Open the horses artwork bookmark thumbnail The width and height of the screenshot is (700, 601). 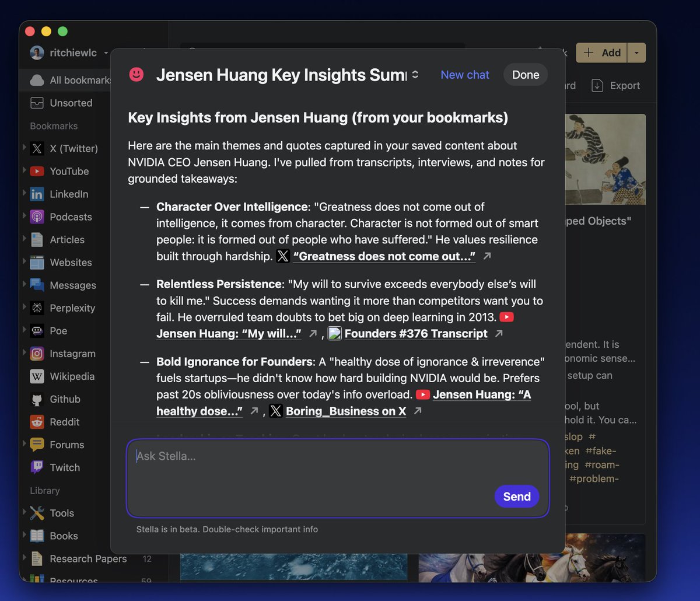[532, 558]
